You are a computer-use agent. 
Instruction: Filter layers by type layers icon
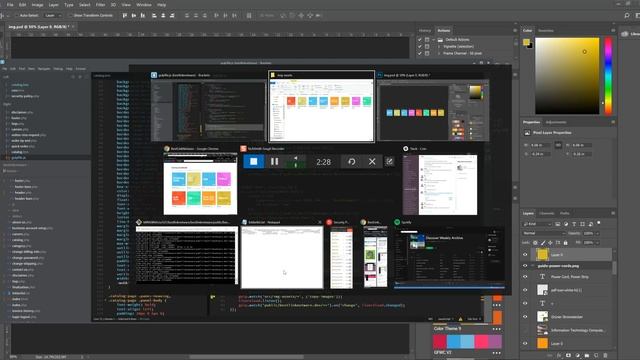click(574, 224)
